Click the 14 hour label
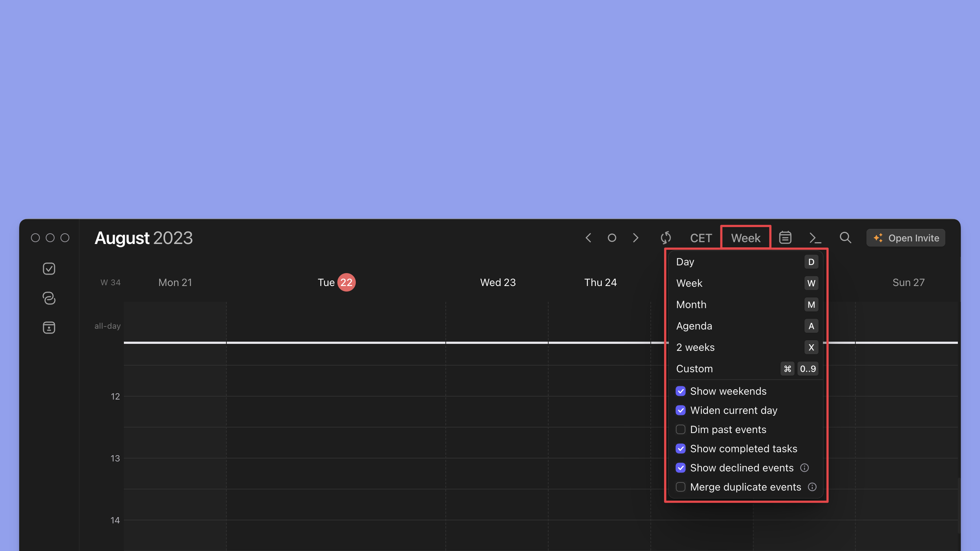The height and width of the screenshot is (551, 980). pos(115,520)
